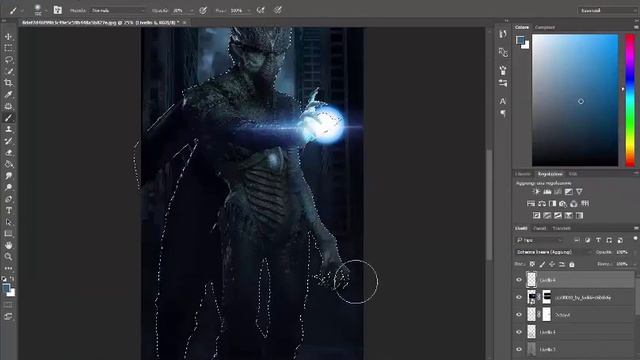640x360 pixels.
Task: Open layer filter type dropdown
Action: pyautogui.click(x=540, y=240)
